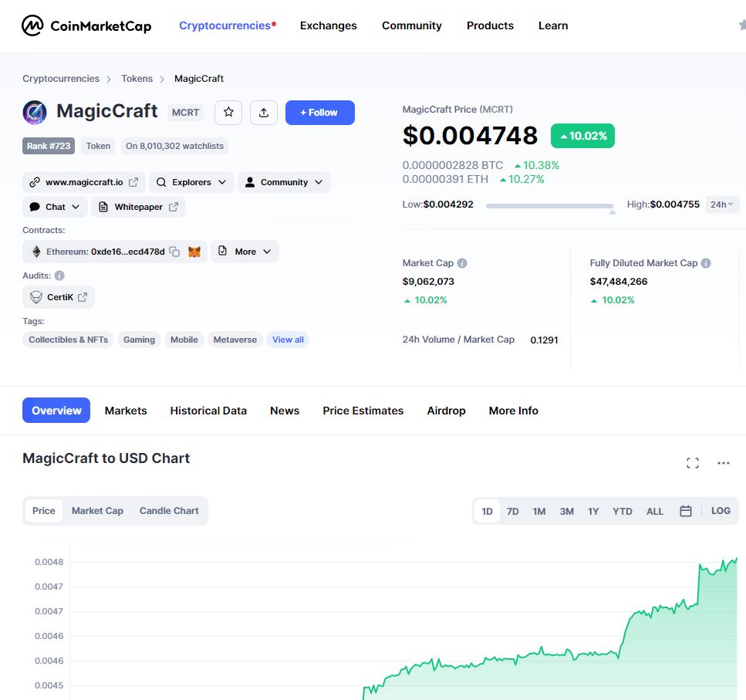The image size is (746, 700).
Task: Click the CertiK shield icon
Action: coord(36,297)
